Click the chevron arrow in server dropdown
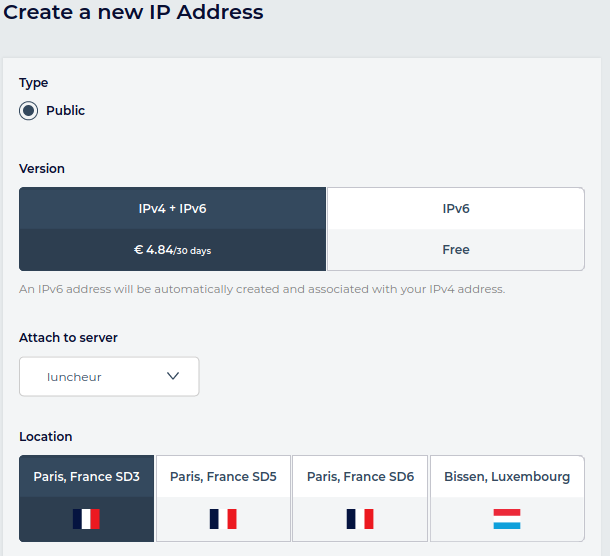This screenshot has width=610, height=556. click(173, 377)
